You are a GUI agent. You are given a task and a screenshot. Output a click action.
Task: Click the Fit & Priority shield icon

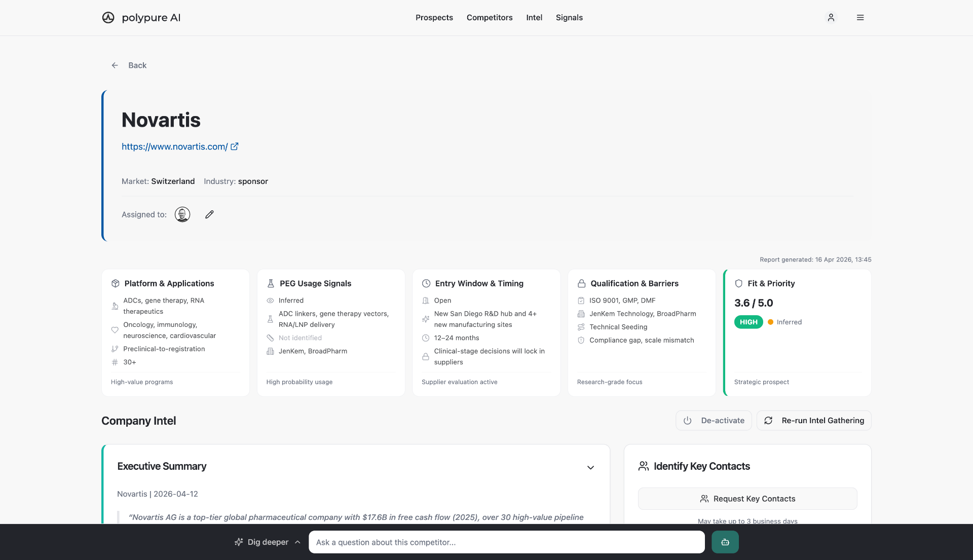(739, 283)
